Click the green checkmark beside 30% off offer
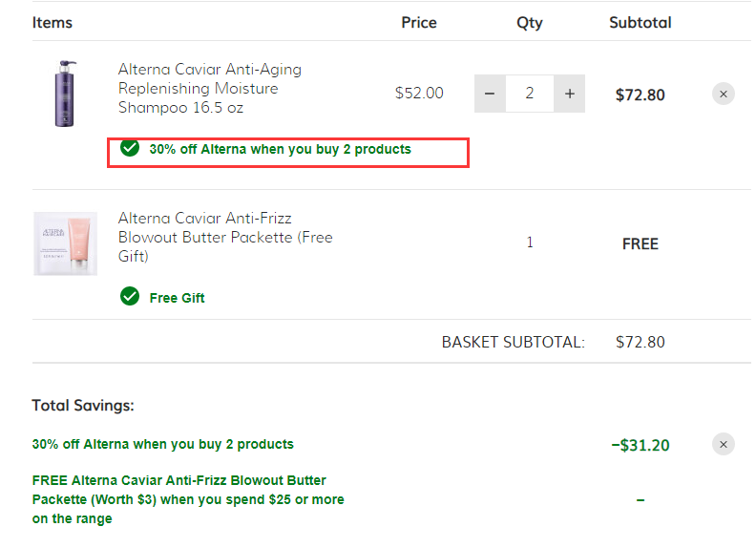This screenshot has height=548, width=756. (x=130, y=148)
